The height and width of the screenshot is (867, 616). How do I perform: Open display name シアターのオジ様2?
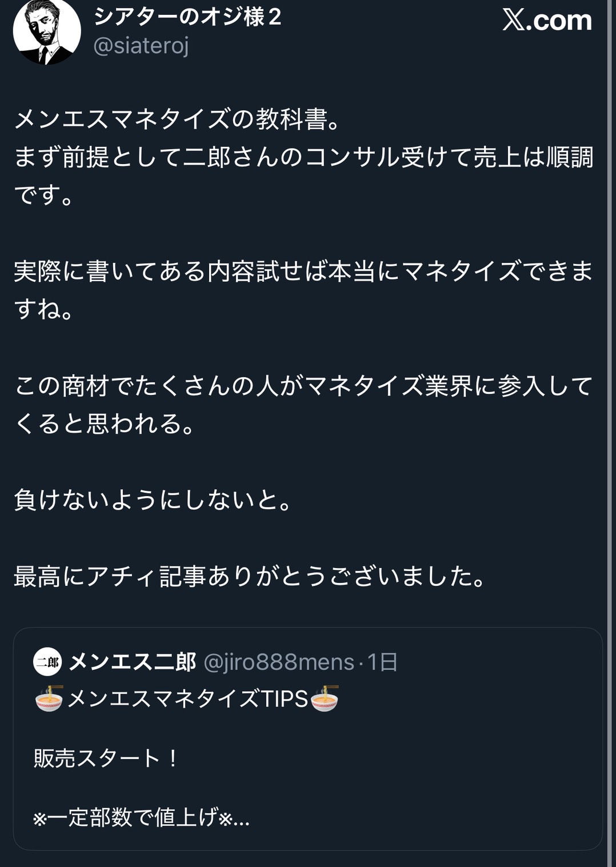[x=187, y=17]
